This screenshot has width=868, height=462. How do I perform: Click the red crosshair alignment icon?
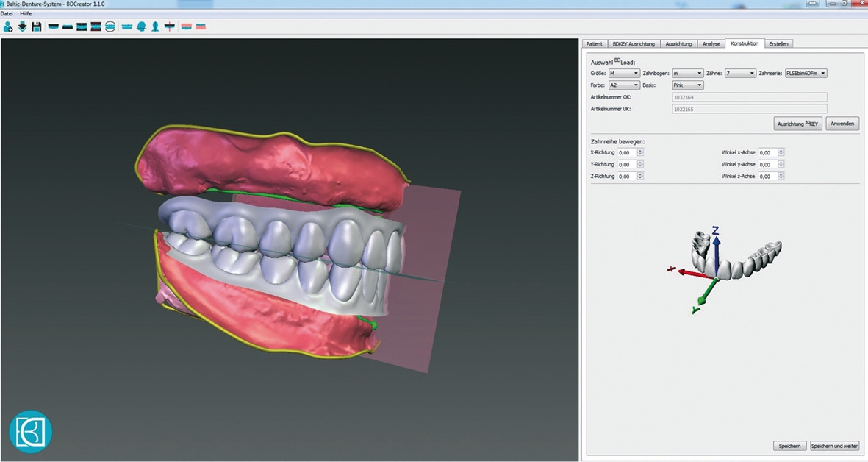[169, 27]
